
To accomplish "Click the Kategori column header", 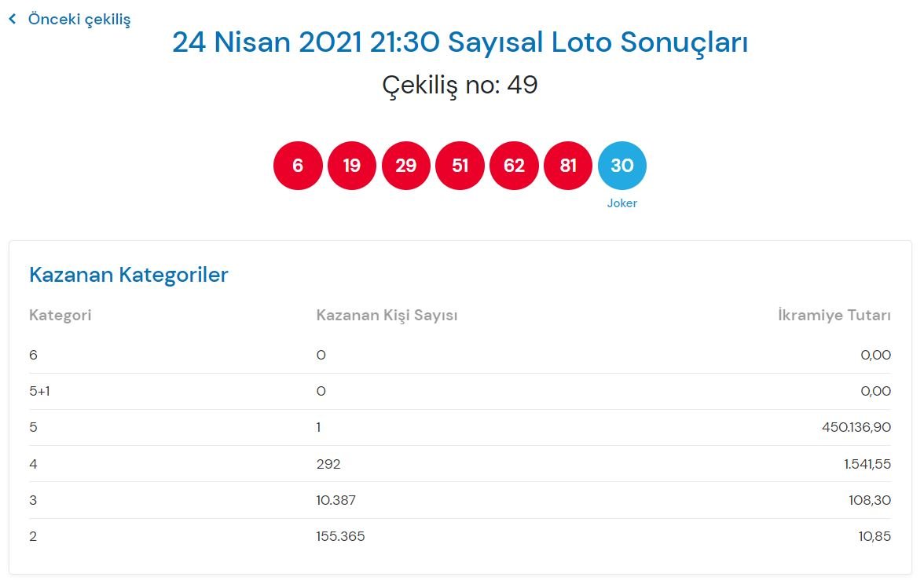I will (x=60, y=316).
